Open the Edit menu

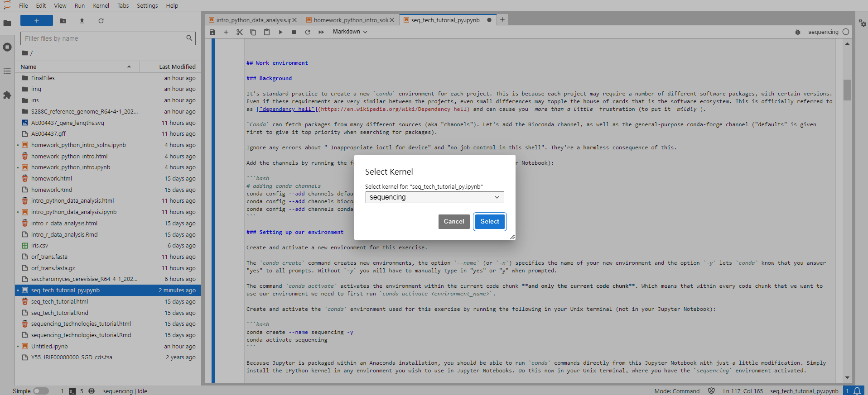coord(41,5)
